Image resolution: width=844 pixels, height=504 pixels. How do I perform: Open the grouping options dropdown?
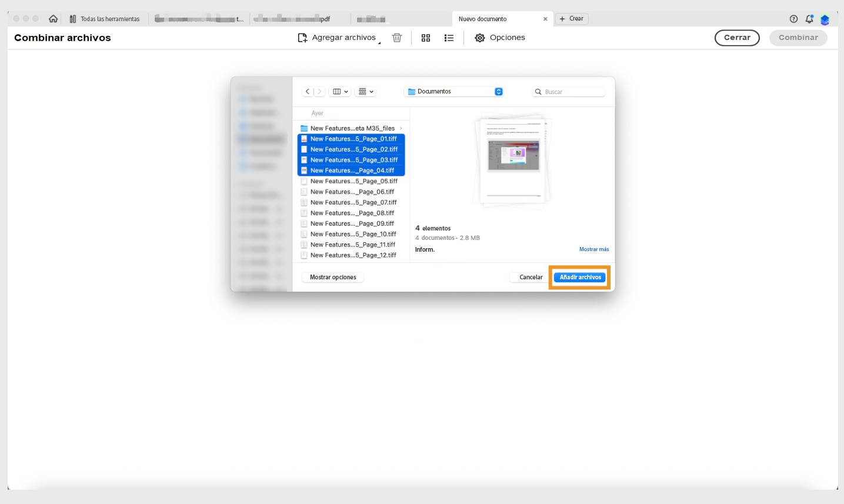[x=366, y=92]
